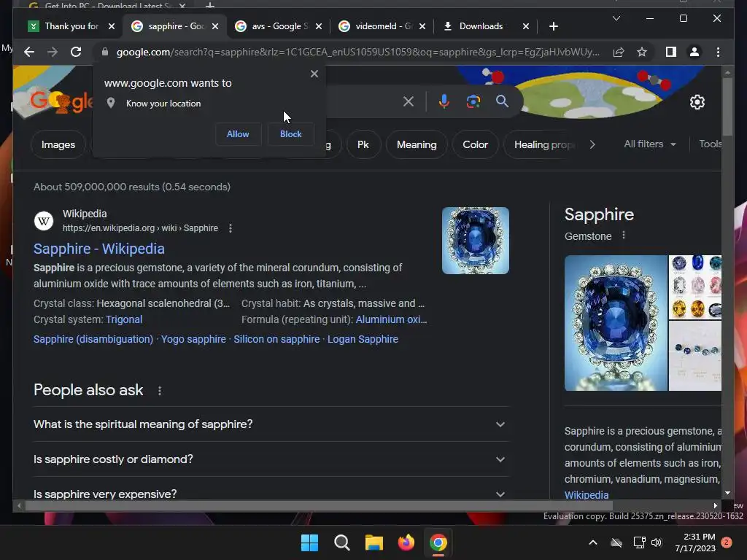Expand What is the spiritual meaning of sapphire
747x560 pixels.
[x=270, y=424]
